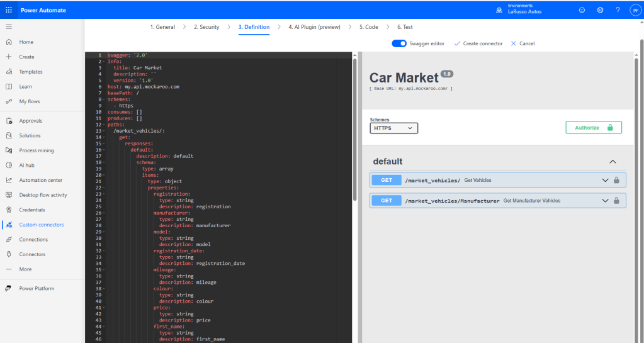Turn off the Swagger editor toggle
The width and height of the screenshot is (644, 343).
pyautogui.click(x=399, y=43)
